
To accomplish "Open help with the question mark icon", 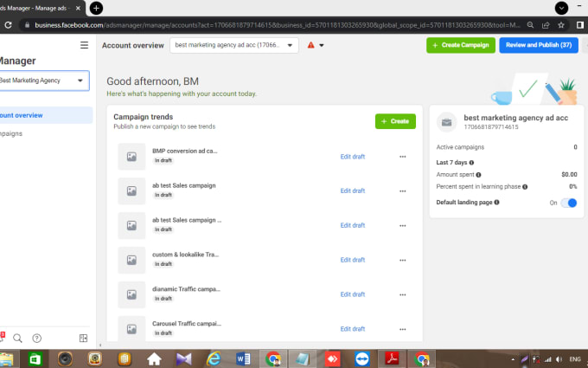I will (36, 338).
